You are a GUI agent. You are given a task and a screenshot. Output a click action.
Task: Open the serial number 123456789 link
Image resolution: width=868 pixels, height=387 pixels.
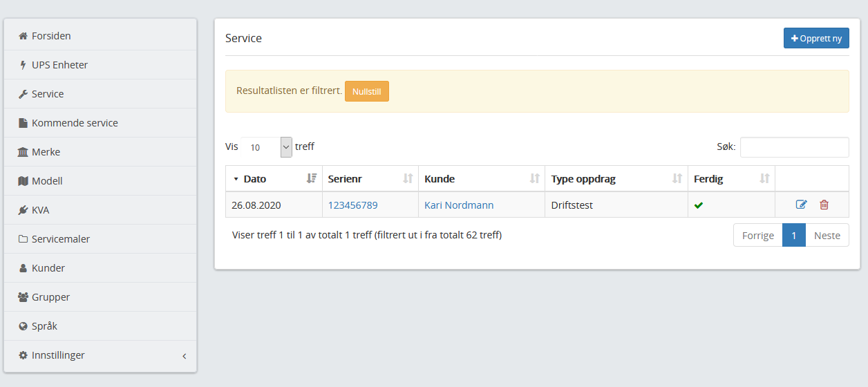click(x=352, y=205)
